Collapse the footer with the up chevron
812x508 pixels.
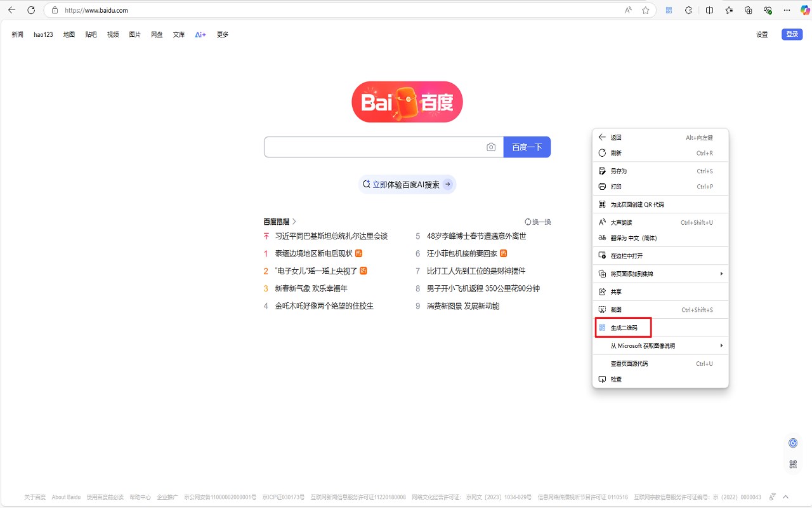785,497
